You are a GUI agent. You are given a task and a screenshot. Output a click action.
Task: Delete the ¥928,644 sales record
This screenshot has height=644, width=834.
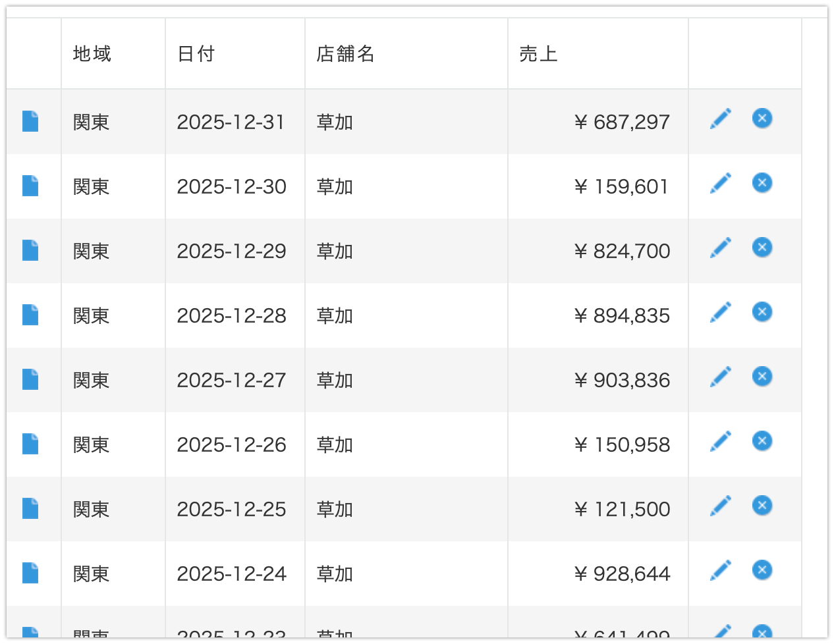point(762,570)
